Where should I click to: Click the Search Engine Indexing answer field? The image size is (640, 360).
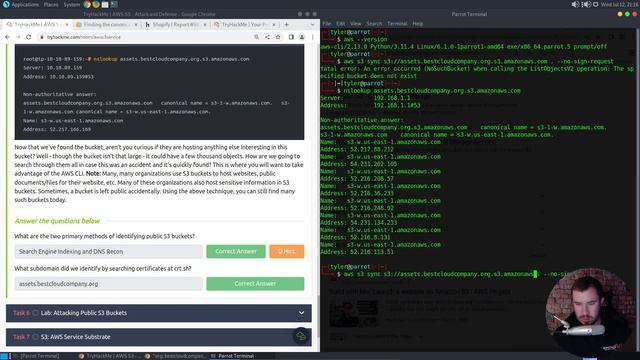pos(109,251)
